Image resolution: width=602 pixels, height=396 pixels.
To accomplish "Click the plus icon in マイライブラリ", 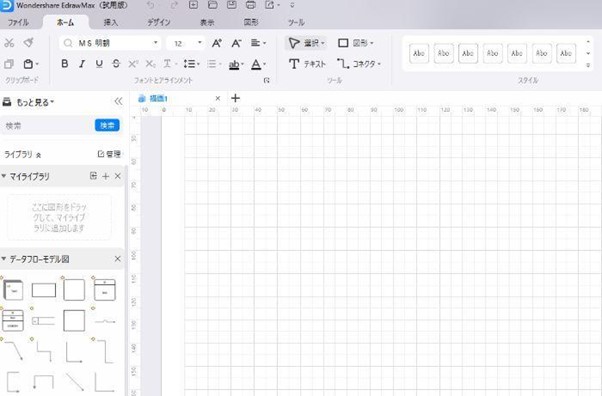I will click(106, 176).
